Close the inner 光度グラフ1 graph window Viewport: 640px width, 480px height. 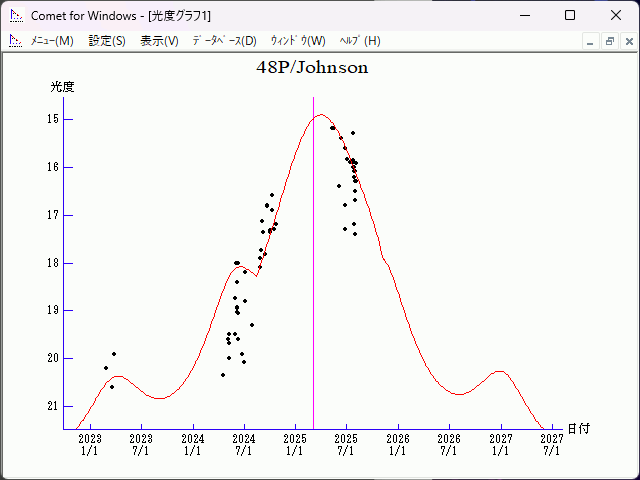click(x=627, y=41)
